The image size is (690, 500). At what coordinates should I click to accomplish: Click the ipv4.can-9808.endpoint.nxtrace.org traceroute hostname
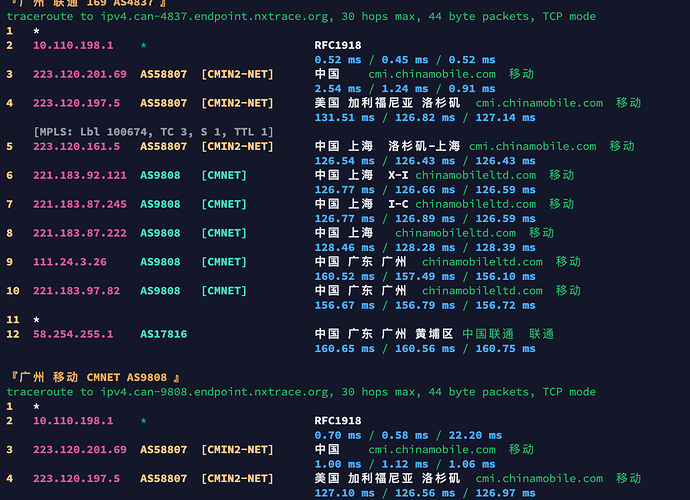pyautogui.click(x=216, y=392)
